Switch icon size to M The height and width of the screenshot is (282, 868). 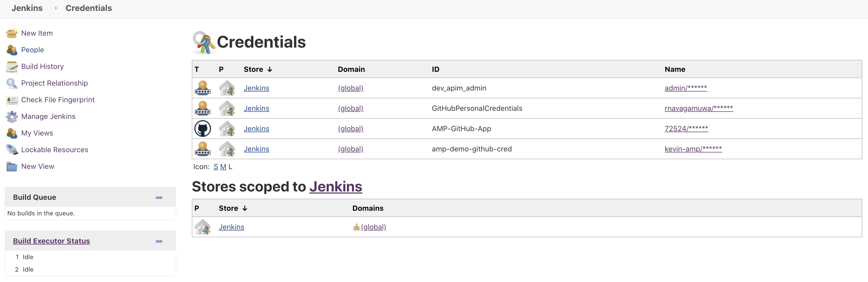point(223,167)
